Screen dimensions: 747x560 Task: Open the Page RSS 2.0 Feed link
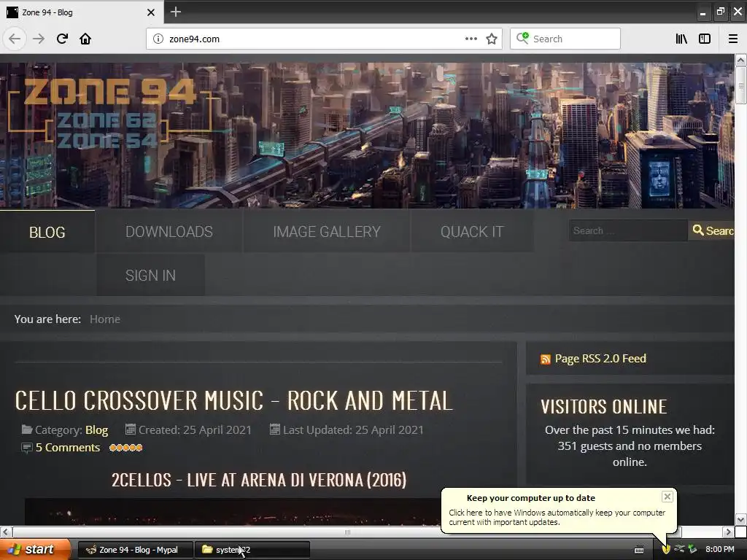pyautogui.click(x=600, y=359)
